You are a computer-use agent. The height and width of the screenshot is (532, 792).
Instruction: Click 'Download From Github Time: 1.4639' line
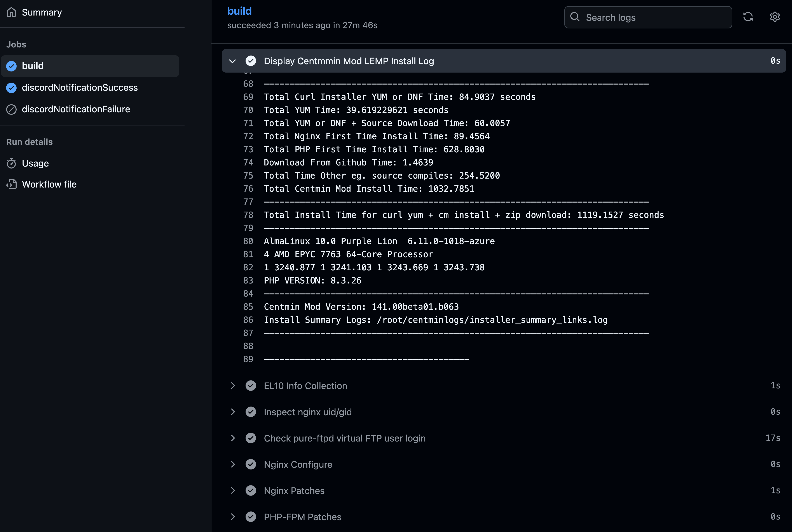tap(349, 163)
